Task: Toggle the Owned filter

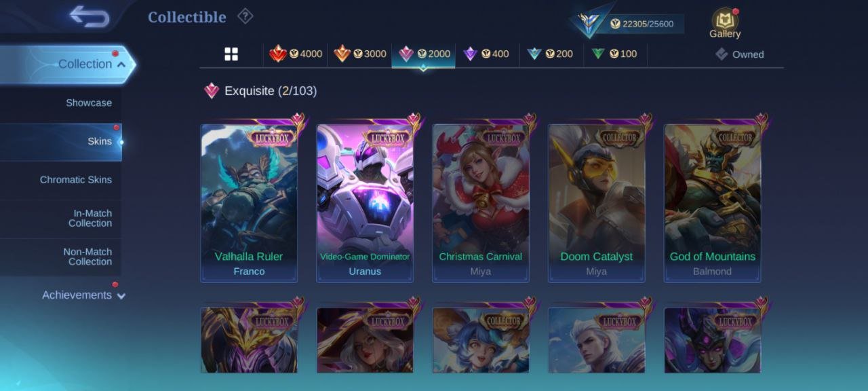Action: click(x=740, y=54)
